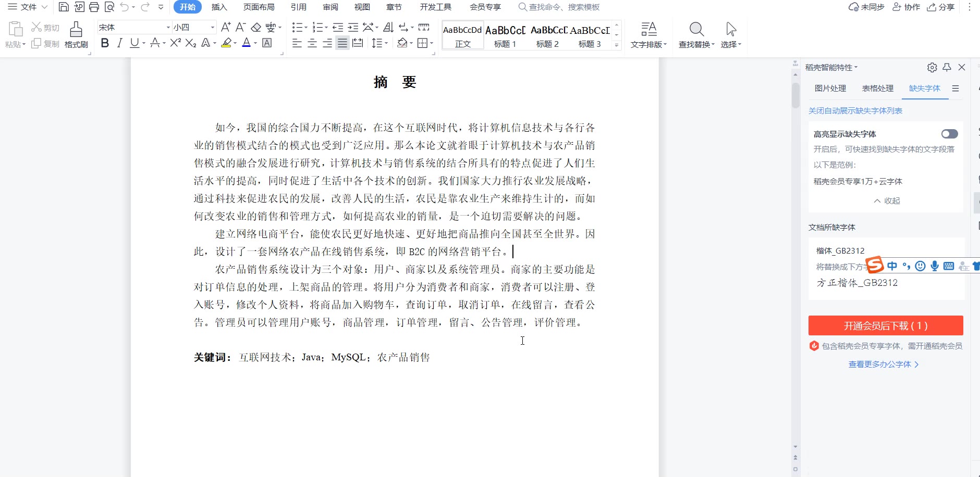Increase the paragraph indent
The width and height of the screenshot is (980, 477).
[x=353, y=27]
